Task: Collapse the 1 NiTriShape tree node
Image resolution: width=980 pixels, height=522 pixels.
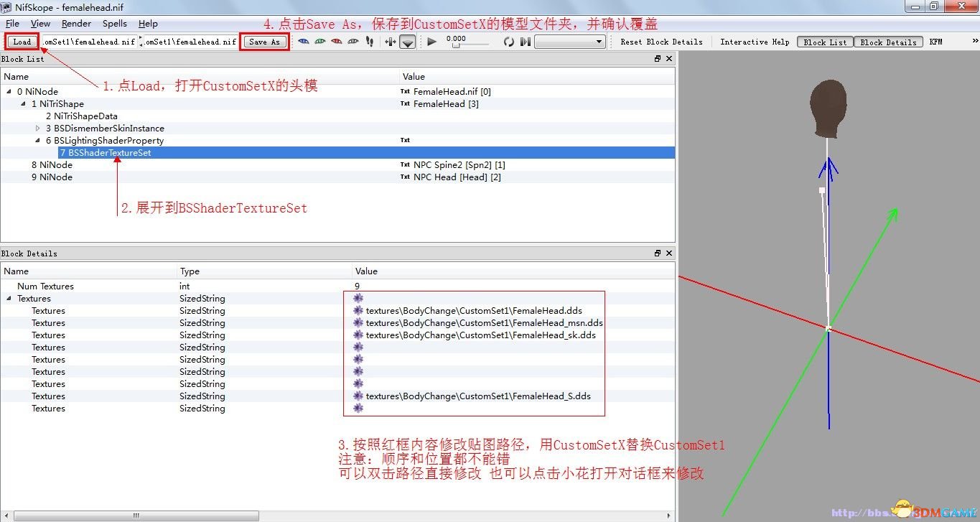Action: tap(24, 104)
